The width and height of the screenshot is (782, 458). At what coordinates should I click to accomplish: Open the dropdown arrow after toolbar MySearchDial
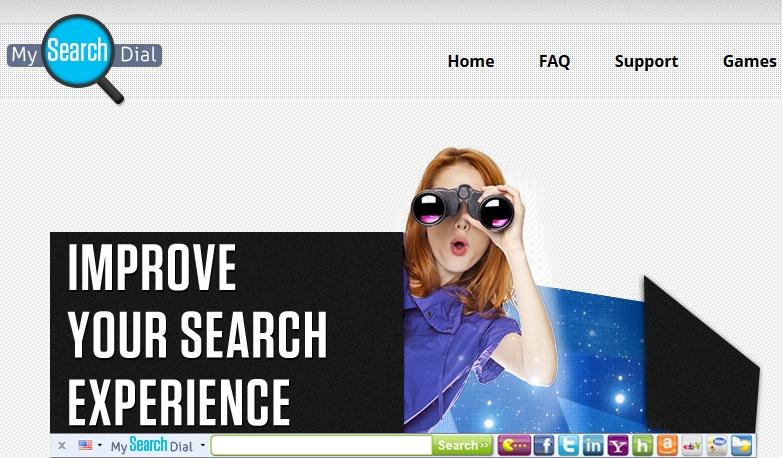tap(203, 445)
